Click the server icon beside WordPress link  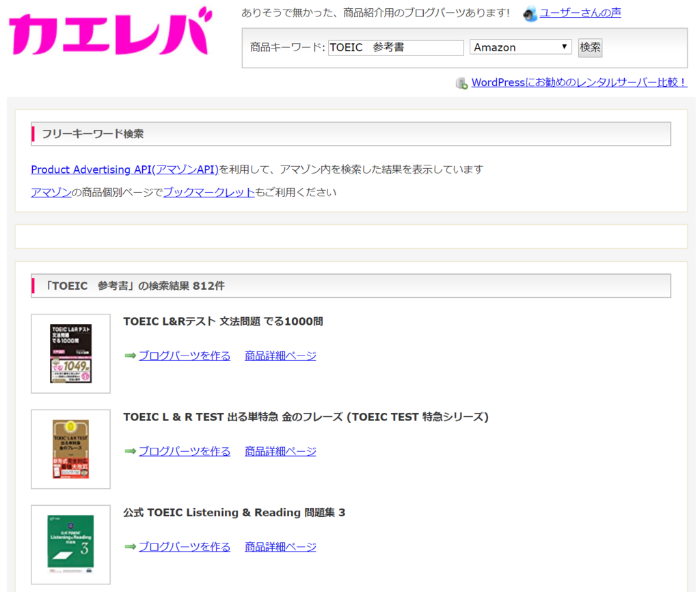pos(461,83)
